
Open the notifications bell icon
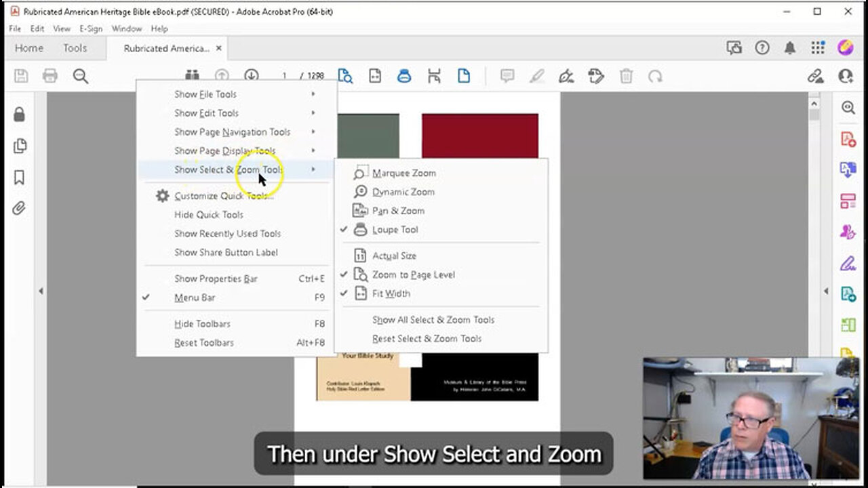(x=790, y=47)
